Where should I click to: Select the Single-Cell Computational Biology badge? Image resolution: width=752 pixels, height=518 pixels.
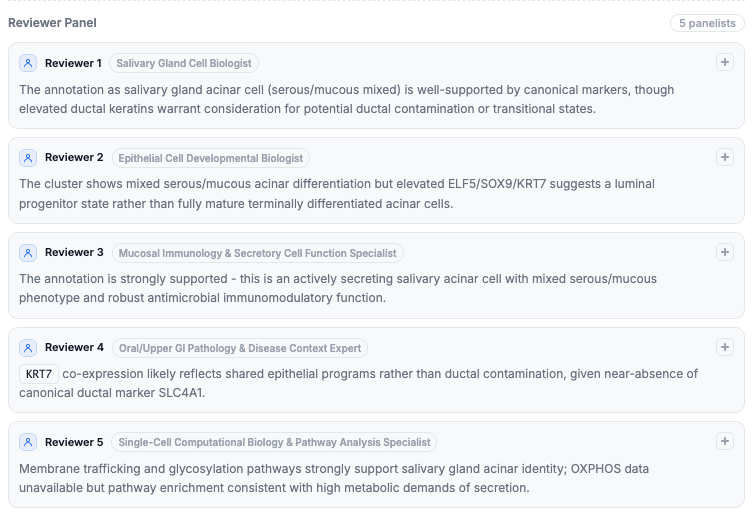(274, 442)
